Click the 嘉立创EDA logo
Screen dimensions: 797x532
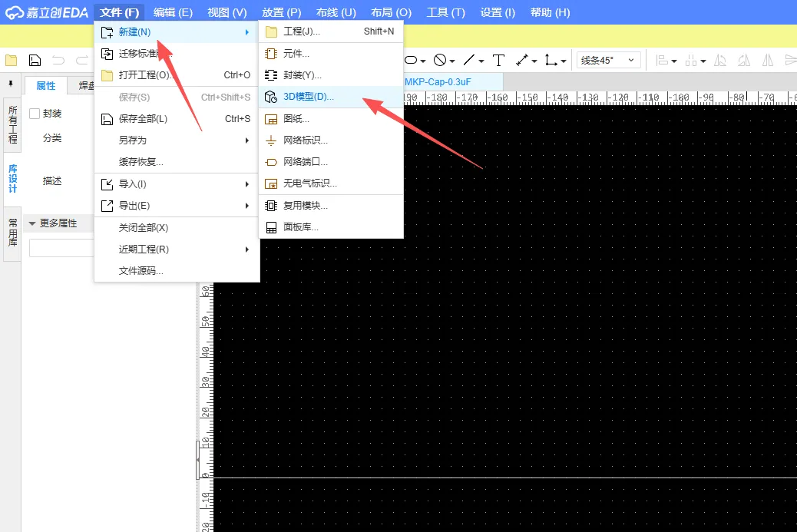(47, 12)
